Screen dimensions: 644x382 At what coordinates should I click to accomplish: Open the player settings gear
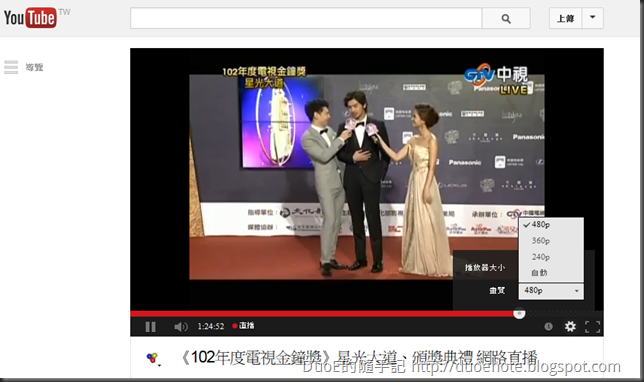click(570, 327)
